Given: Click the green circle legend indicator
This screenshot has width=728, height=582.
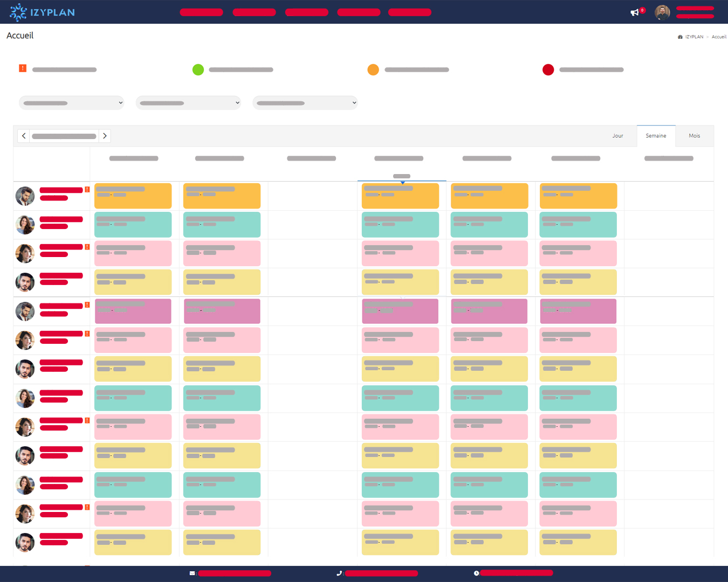Looking at the screenshot, I should click(198, 70).
